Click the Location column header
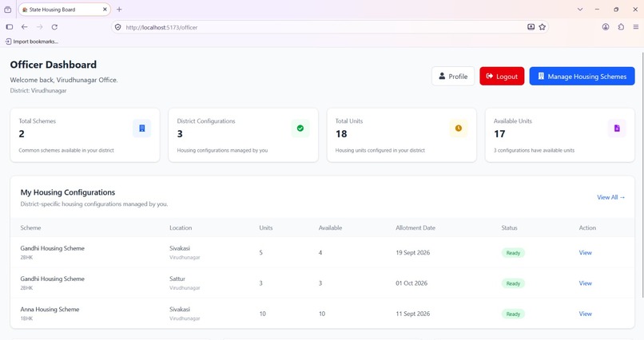The image size is (644, 340). click(181, 227)
